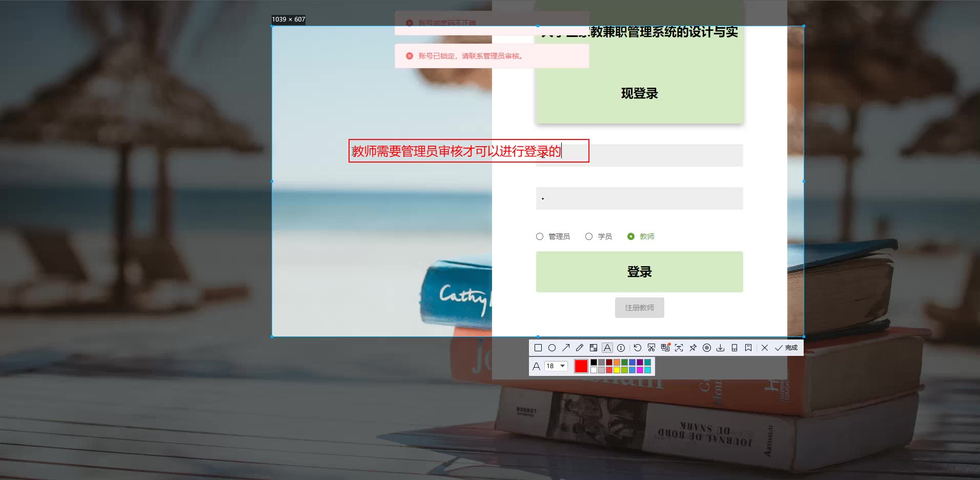Screen dimensions: 980x480
Task: Pick the white color swatch
Action: (594, 370)
